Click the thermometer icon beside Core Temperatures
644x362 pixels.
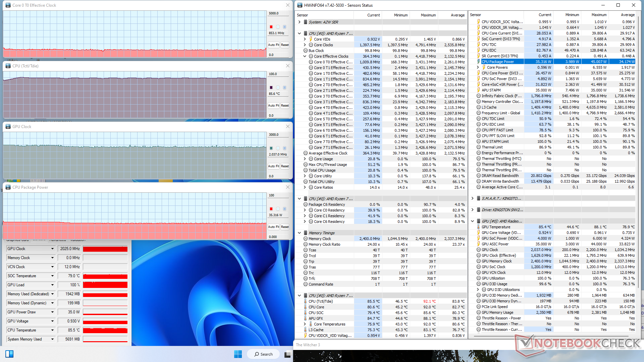[x=311, y=324]
